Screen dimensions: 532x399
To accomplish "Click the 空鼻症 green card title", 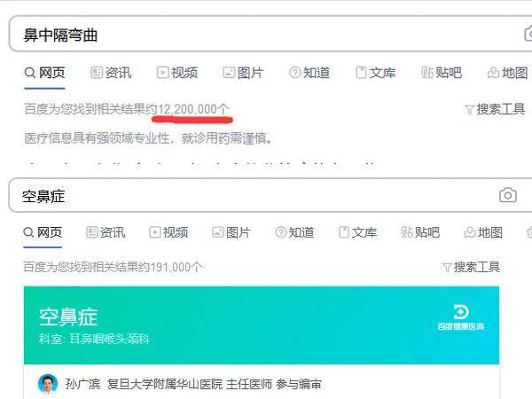I will tap(68, 317).
